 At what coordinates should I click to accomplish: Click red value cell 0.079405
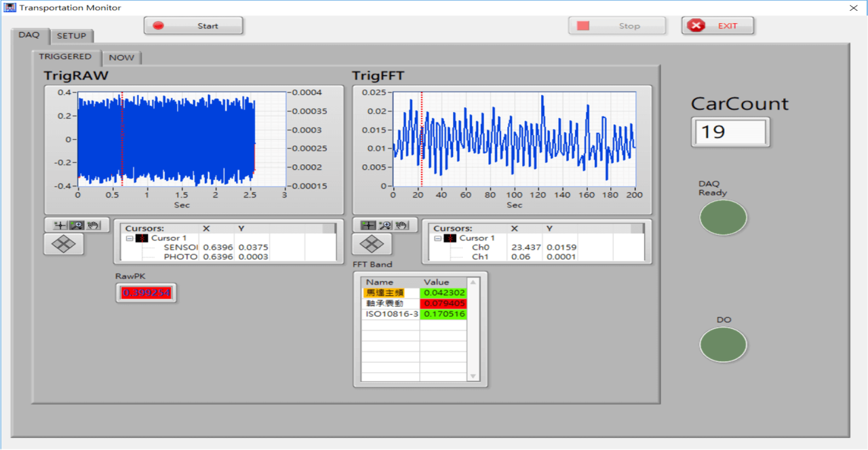[x=443, y=303]
